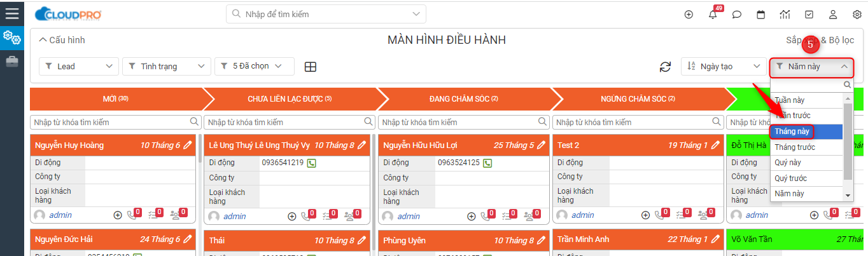Open the Tình trạng filter dropdown
Image resolution: width=868 pixels, height=256 pixels.
166,66
